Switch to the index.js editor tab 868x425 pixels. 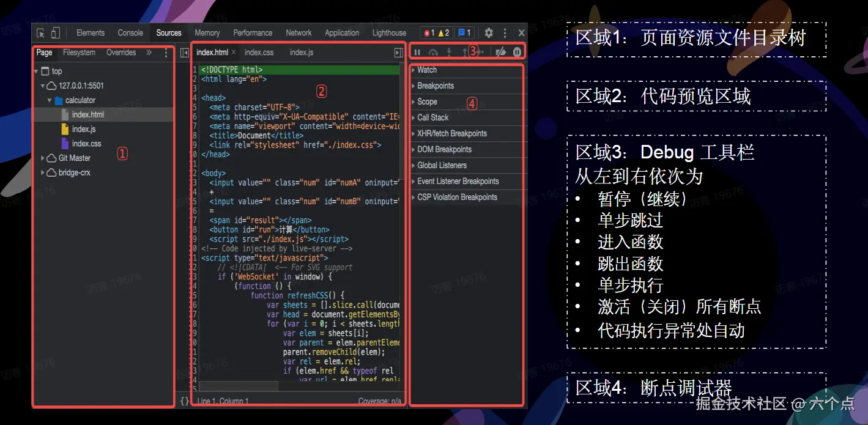302,53
